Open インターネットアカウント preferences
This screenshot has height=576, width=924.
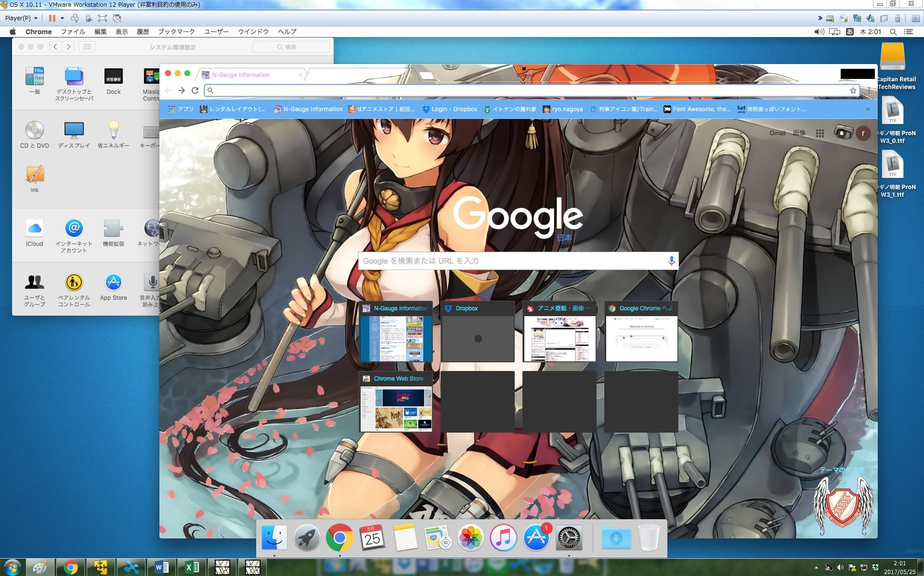pos(74,236)
